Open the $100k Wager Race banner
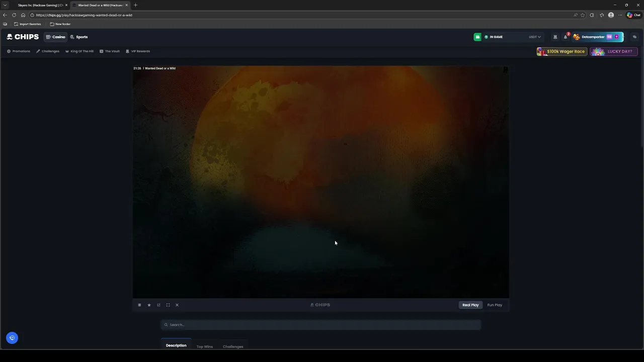The image size is (644, 362). (x=562, y=51)
